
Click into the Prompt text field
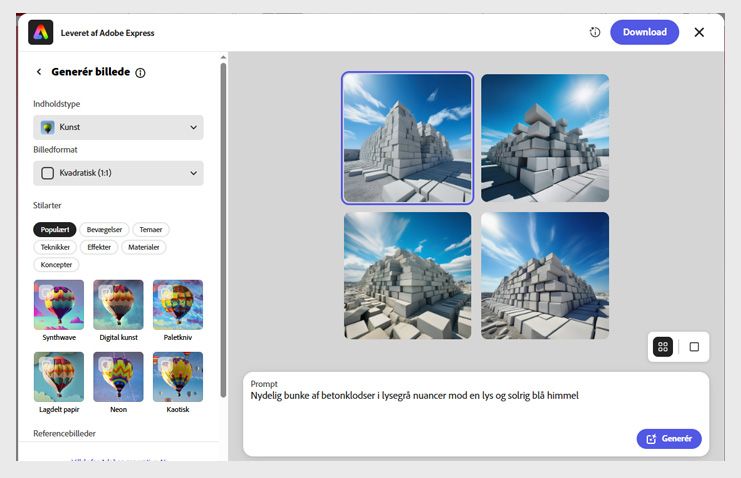coord(476,414)
